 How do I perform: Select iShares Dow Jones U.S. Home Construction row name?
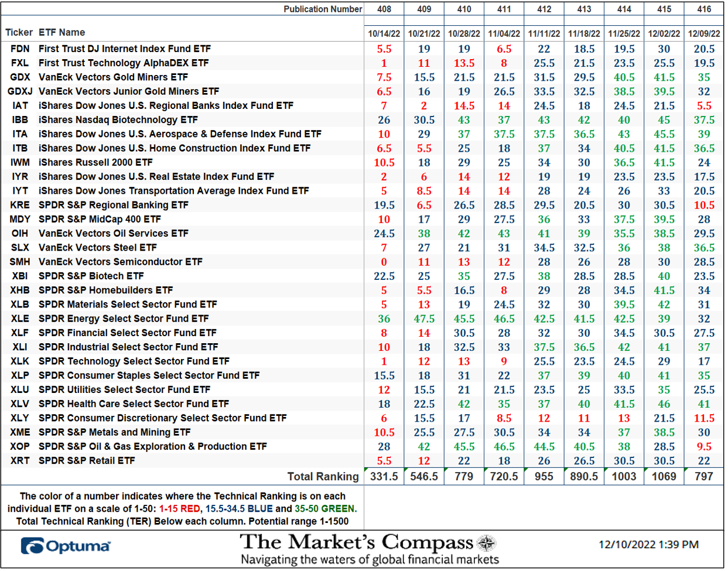175,148
